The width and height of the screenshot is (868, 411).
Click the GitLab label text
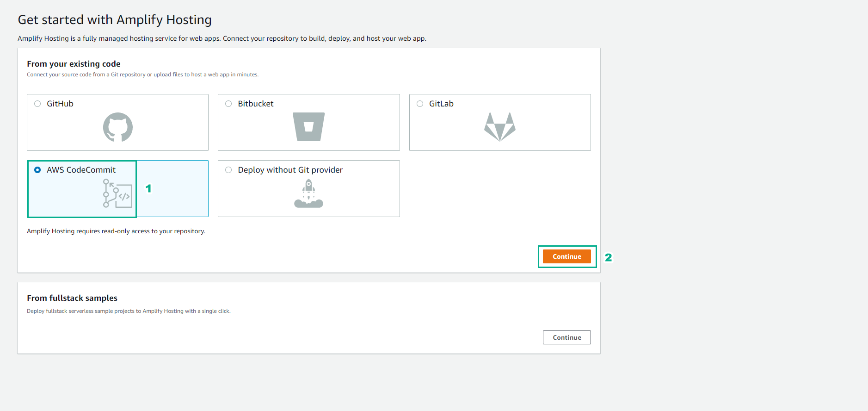point(441,104)
